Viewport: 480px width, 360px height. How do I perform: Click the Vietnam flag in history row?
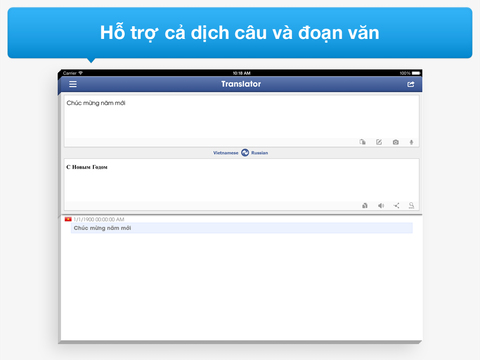68,219
